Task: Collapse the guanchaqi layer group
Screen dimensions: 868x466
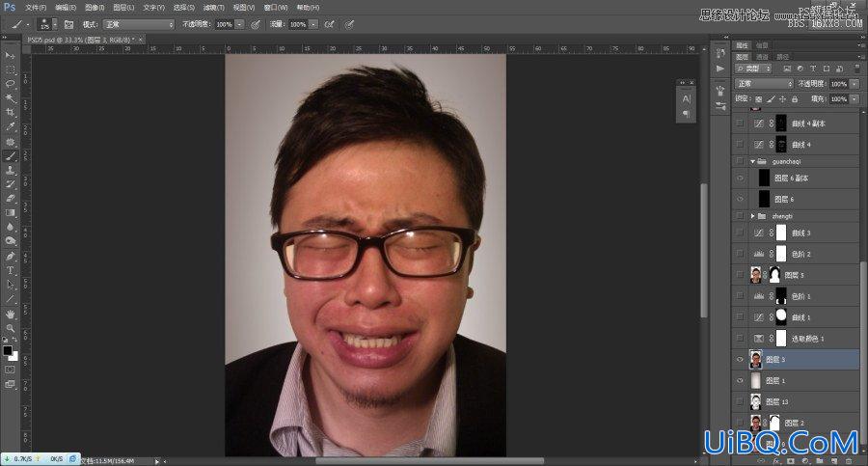Action: 753,161
